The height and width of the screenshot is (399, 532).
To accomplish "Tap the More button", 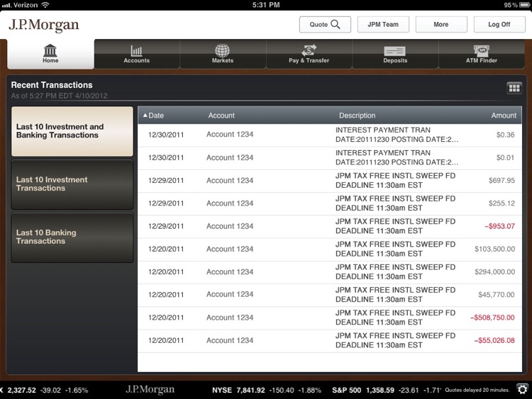I will 441,24.
